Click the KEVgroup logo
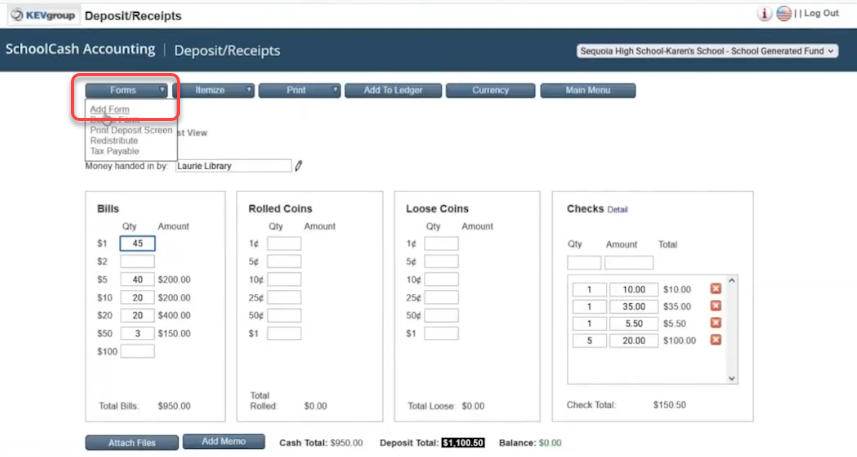 point(44,15)
